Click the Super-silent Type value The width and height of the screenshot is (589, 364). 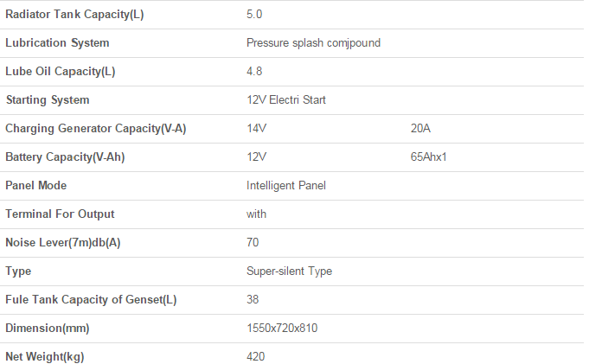289,271
